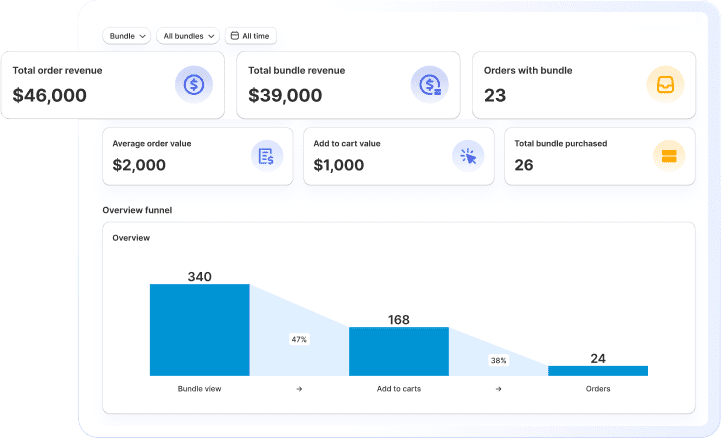Click the Total bundle revenue icon
Image resolution: width=721 pixels, height=438 pixels.
(x=430, y=85)
